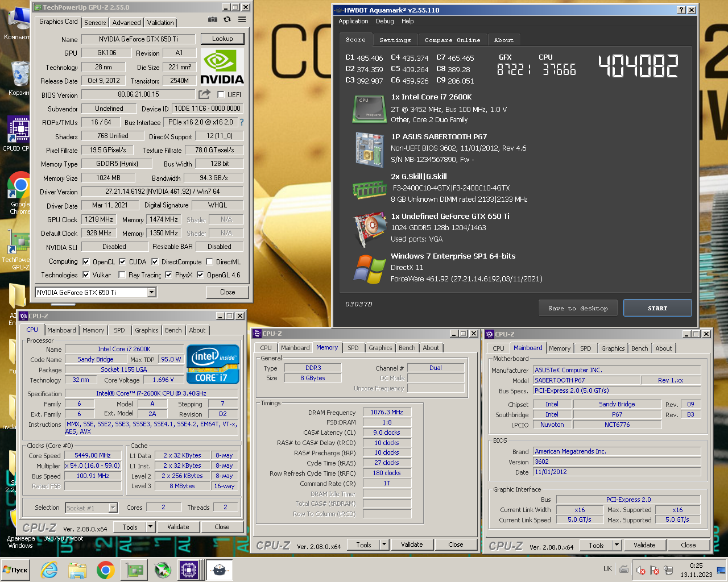The height and width of the screenshot is (582, 728).
Task: Open Aquamark Settings tab
Action: (395, 40)
